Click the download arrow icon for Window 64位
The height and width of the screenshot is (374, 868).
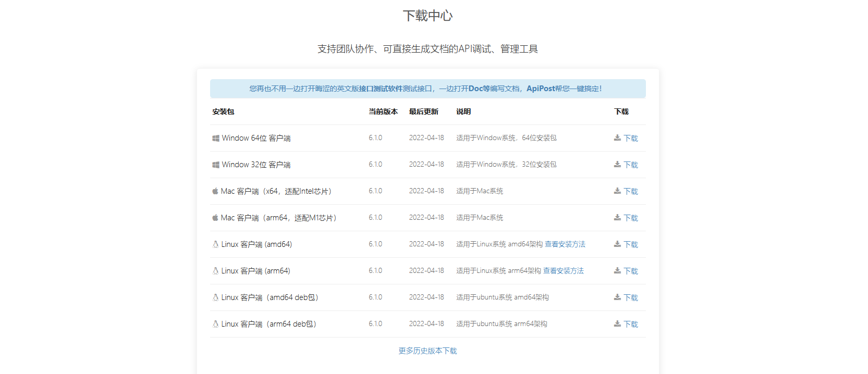[x=617, y=138]
